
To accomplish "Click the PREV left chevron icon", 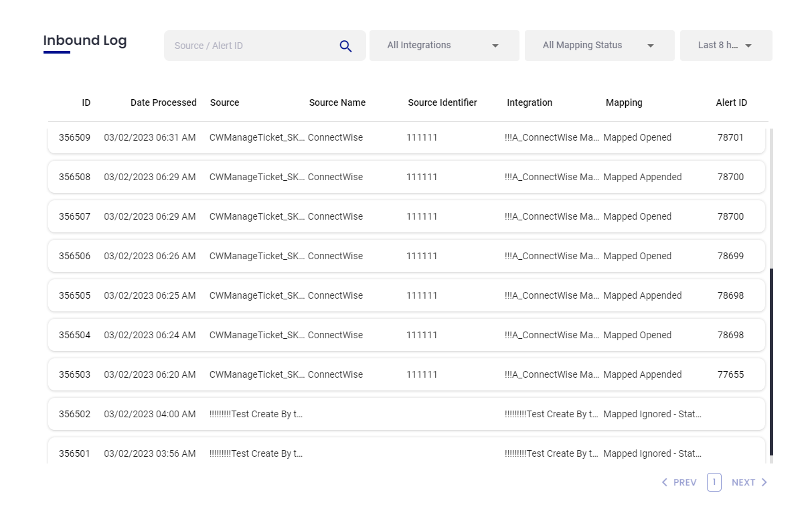I will pyautogui.click(x=665, y=482).
